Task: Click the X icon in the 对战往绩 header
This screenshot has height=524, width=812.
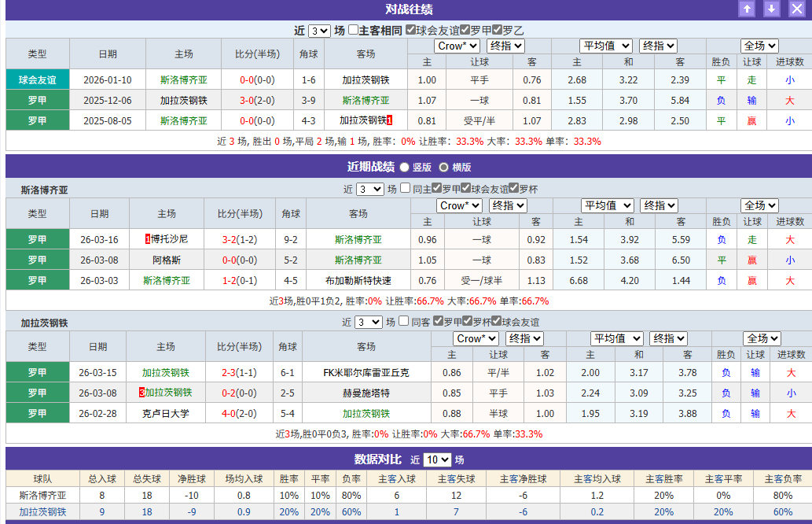Action: pyautogui.click(x=795, y=9)
